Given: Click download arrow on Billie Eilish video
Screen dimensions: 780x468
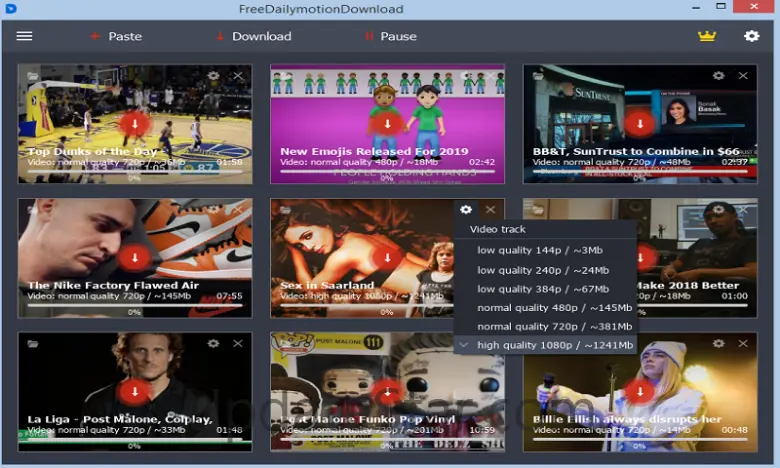Looking at the screenshot, I should (639, 391).
